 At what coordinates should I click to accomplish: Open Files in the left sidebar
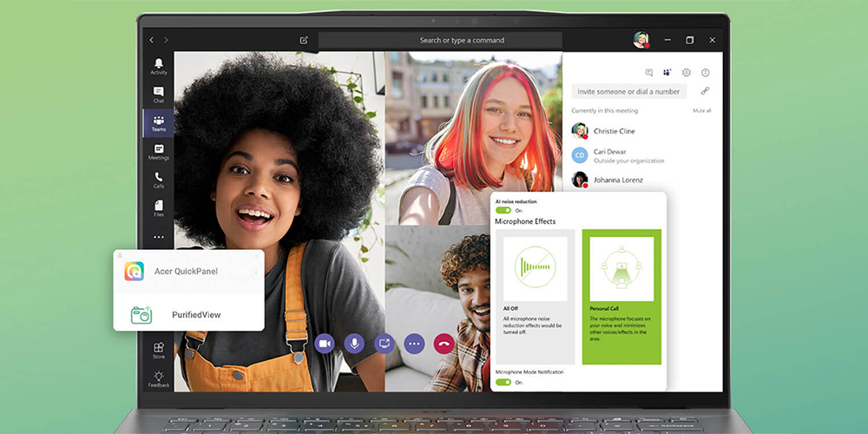pos(158,208)
